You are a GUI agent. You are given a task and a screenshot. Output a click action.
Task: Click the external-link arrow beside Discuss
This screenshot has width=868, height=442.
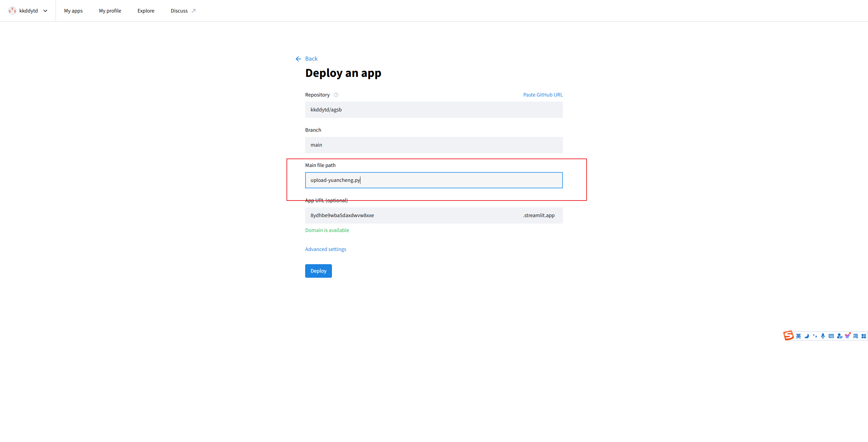194,11
